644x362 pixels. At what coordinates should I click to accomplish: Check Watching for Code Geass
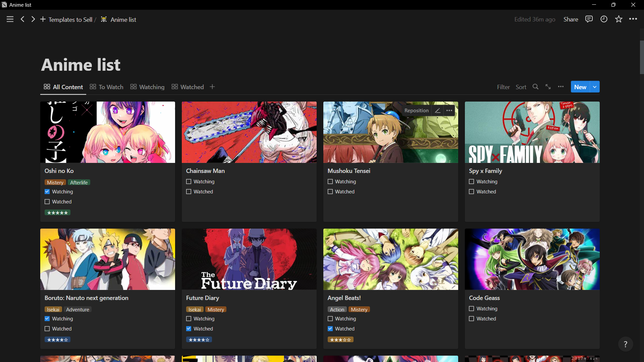[472, 309]
